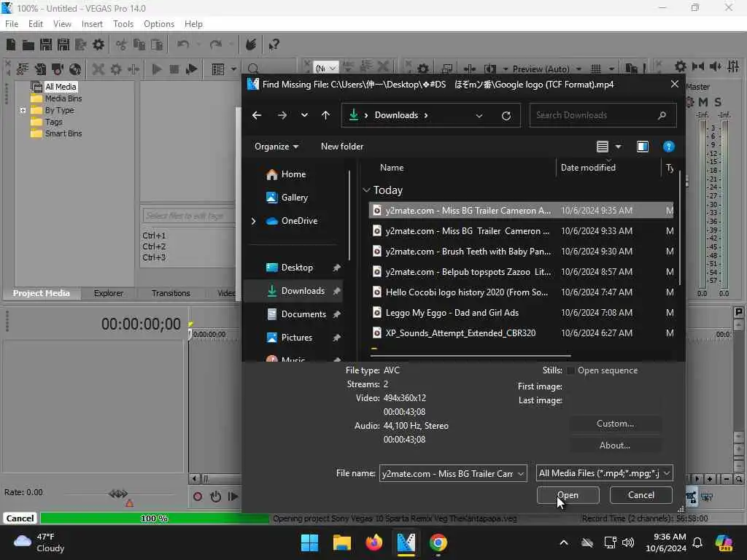
Task: Collapse the Today group chevron
Action: 366,190
